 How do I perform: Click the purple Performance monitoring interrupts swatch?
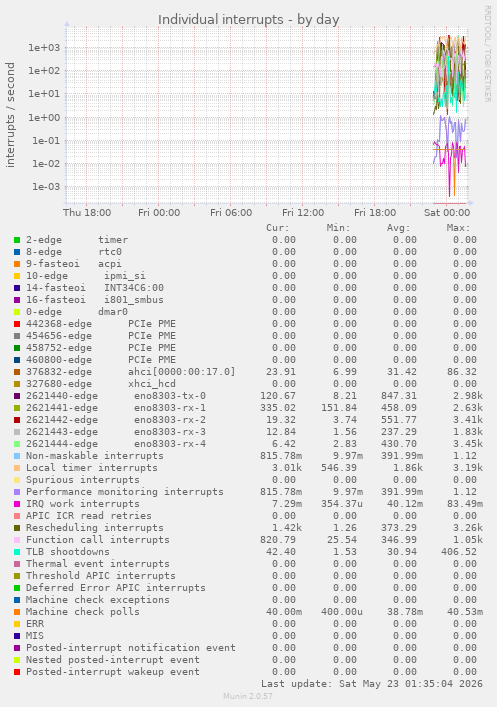coord(17,492)
